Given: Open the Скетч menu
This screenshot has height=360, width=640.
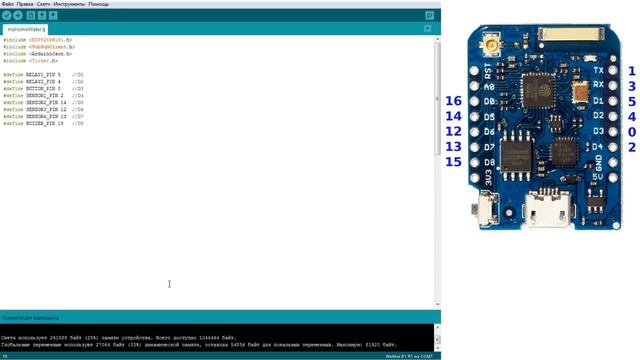Looking at the screenshot, I should 44,4.
